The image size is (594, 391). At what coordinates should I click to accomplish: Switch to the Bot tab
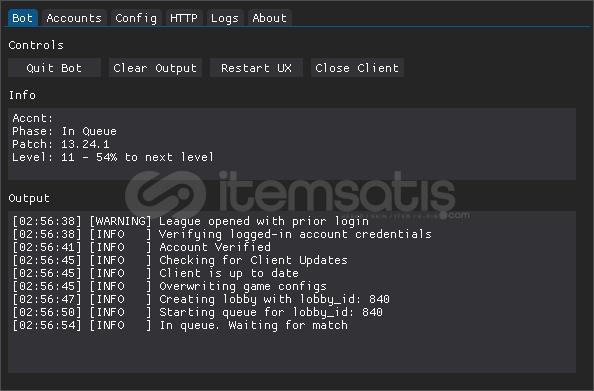click(x=22, y=18)
